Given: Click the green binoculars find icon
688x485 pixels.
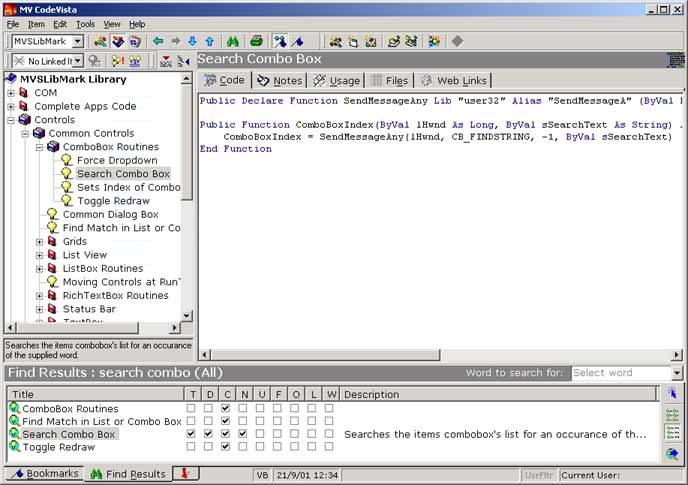Looking at the screenshot, I should [x=233, y=41].
